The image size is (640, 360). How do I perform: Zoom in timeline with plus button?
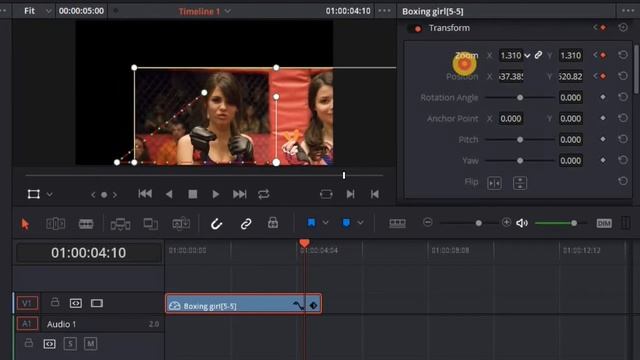pyautogui.click(x=506, y=222)
